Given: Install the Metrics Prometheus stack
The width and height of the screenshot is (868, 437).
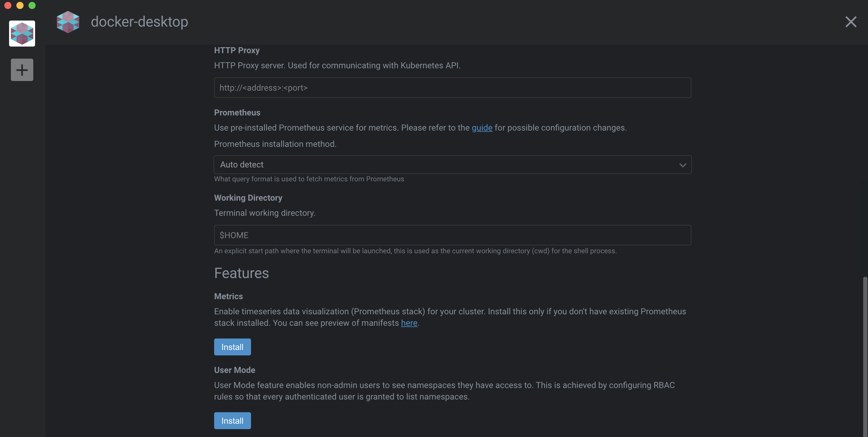Looking at the screenshot, I should tap(232, 347).
